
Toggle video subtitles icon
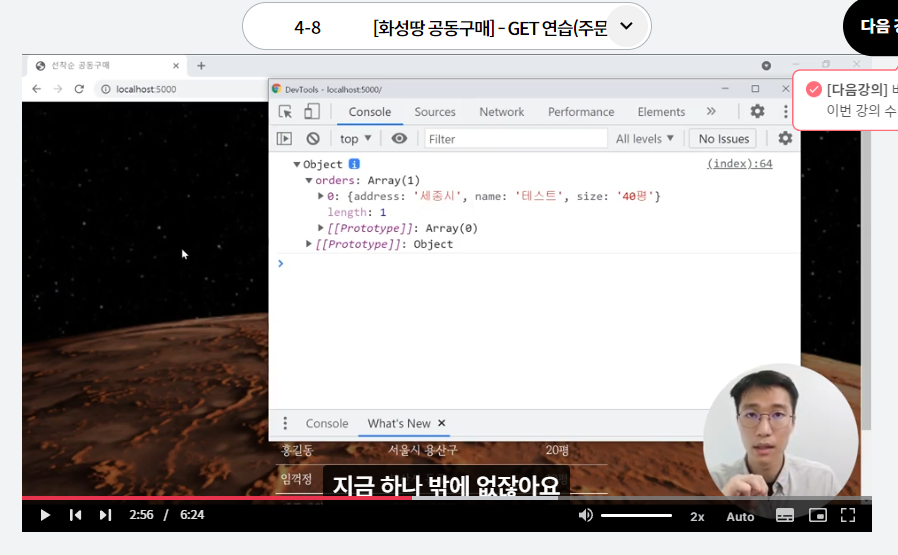tap(785, 515)
